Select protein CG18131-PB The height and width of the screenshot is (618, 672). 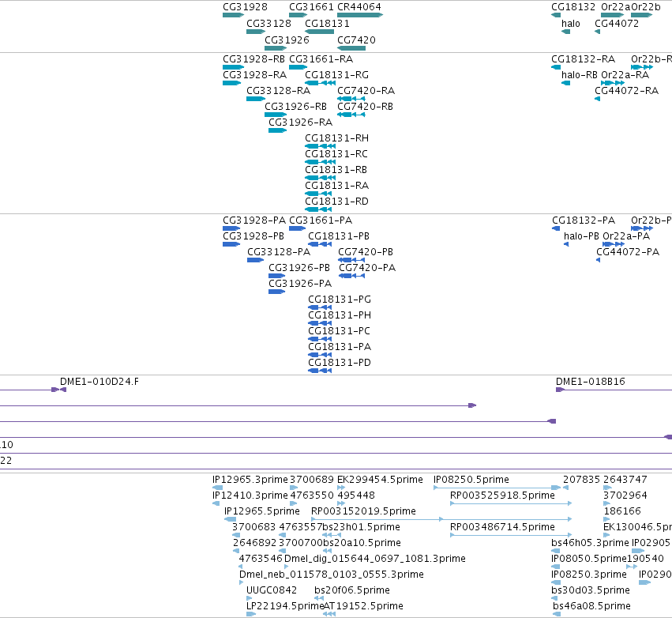(x=320, y=244)
